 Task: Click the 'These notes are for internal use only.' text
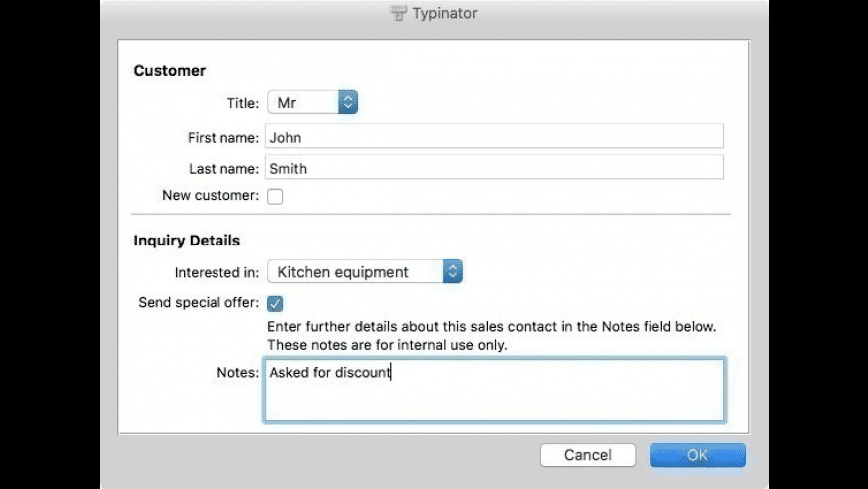(387, 345)
